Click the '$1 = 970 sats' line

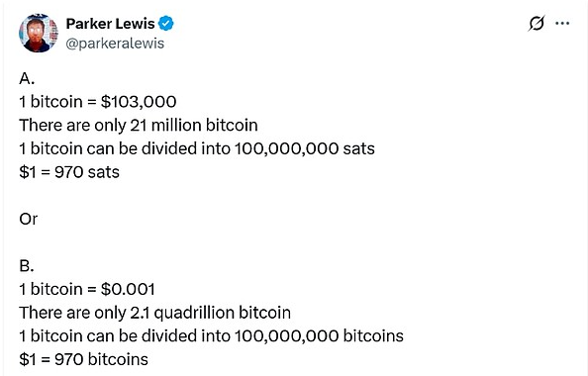[x=69, y=172]
